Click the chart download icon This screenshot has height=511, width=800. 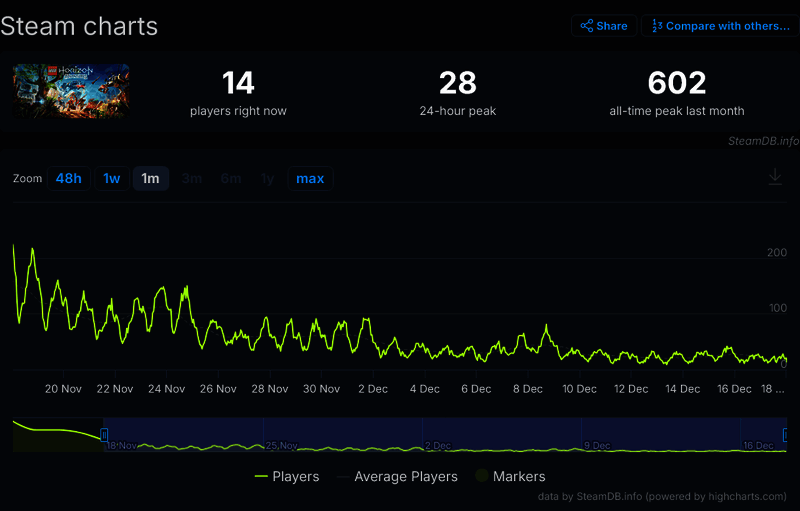pos(774,177)
